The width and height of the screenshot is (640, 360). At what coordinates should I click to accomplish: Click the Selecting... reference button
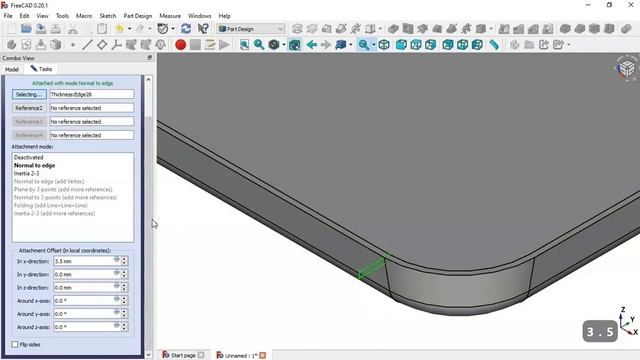point(29,94)
